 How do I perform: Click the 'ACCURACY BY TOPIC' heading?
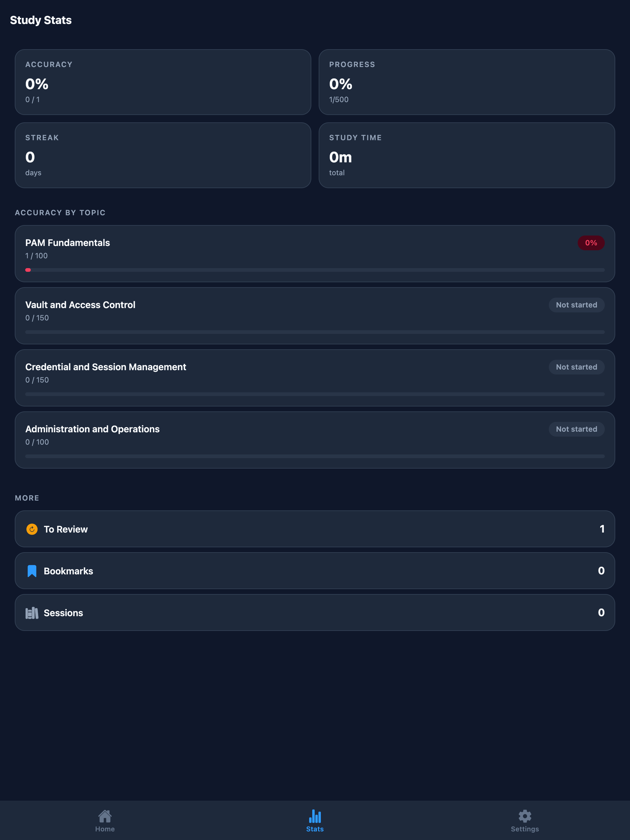coord(60,213)
